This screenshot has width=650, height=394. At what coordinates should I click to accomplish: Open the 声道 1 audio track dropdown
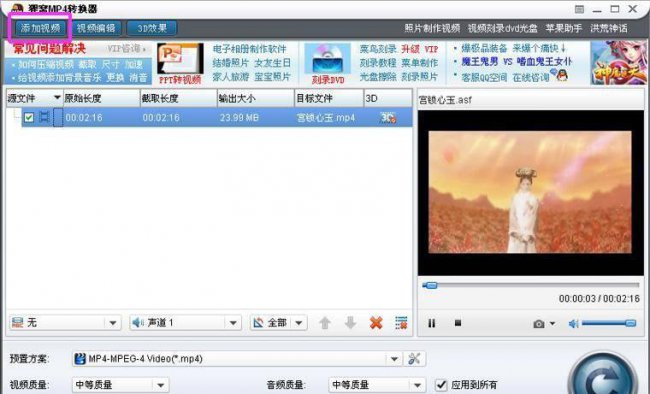pos(185,323)
